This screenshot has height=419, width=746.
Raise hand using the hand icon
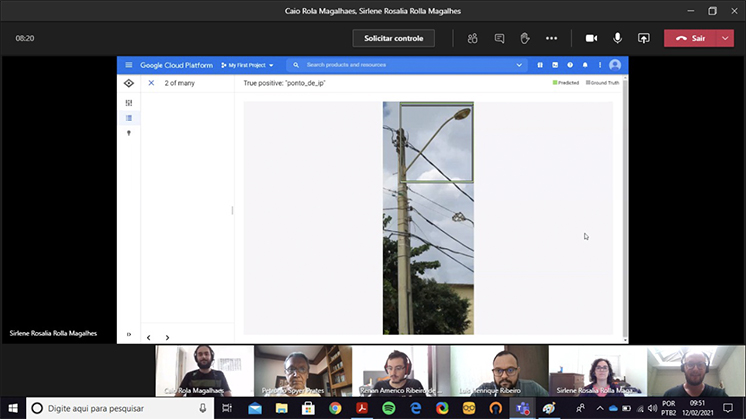click(524, 38)
